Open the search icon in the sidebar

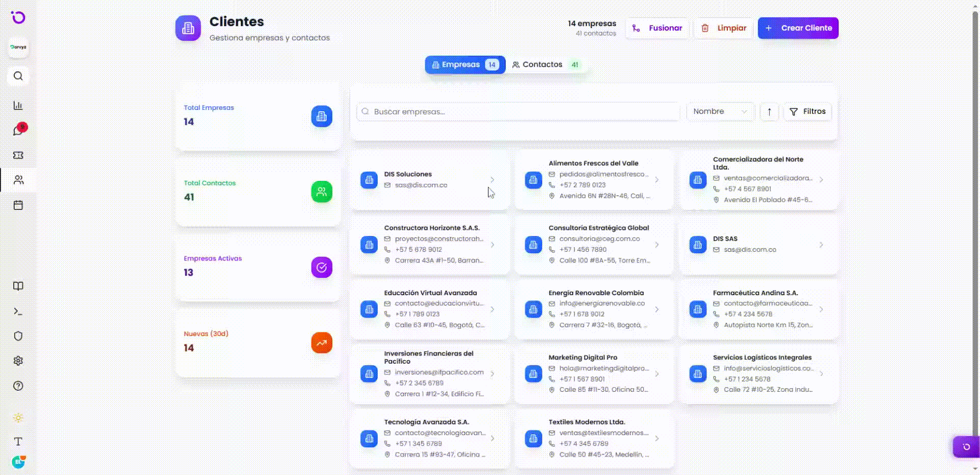pos(18,76)
